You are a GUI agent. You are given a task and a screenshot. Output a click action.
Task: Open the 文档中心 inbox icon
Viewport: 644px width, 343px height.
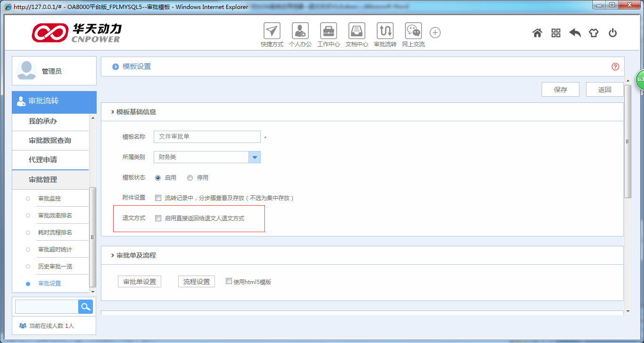coord(357,31)
